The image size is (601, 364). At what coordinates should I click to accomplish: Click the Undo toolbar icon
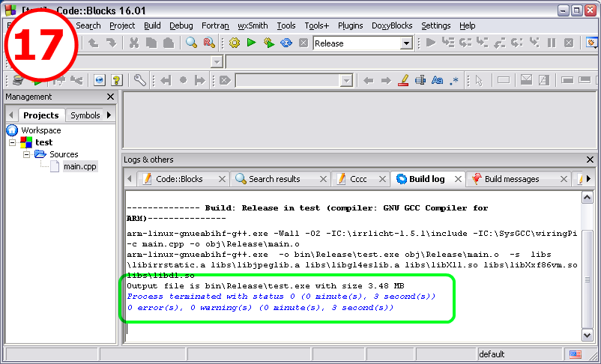[x=93, y=43]
